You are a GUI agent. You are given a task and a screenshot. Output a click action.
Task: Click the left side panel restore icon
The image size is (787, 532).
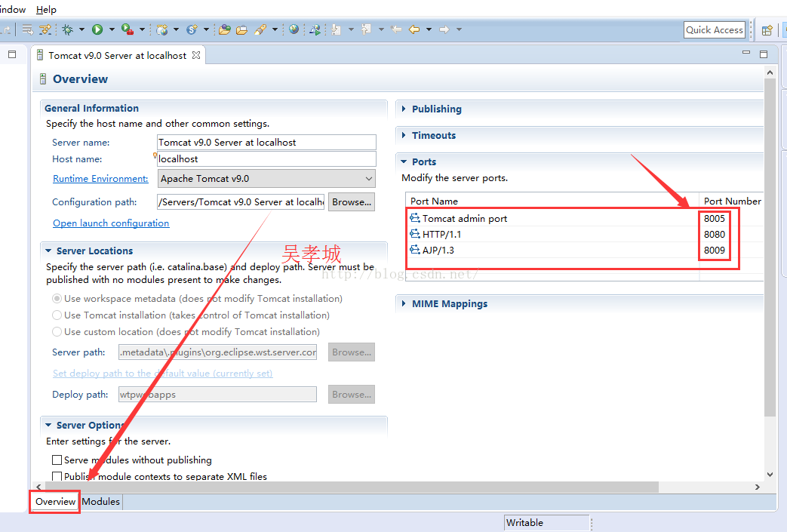point(12,54)
